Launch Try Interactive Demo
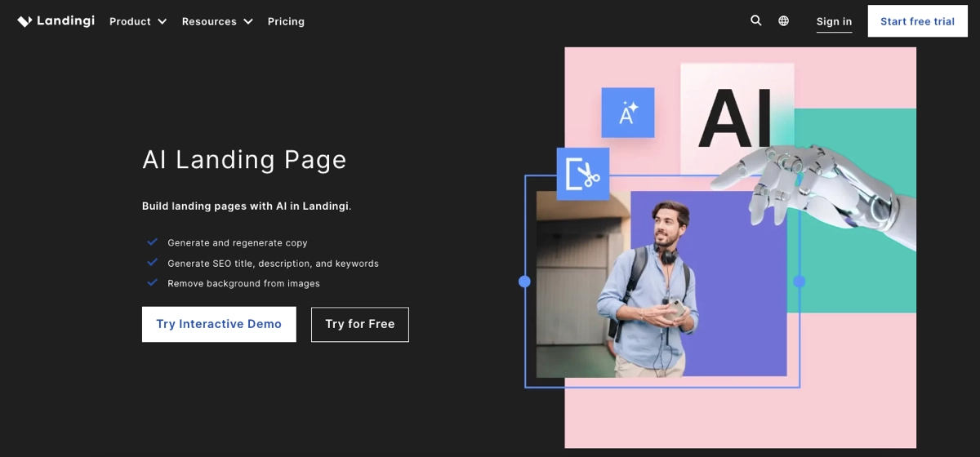This screenshot has width=980, height=457. point(219,324)
